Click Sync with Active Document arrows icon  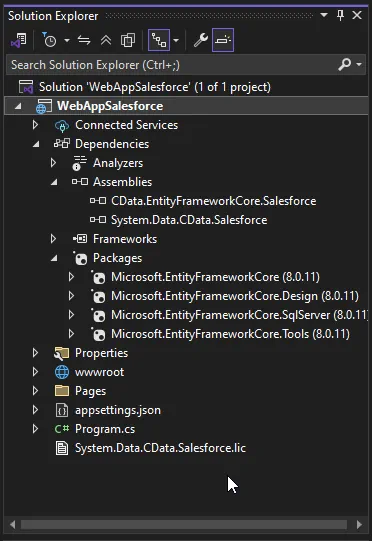click(84, 40)
